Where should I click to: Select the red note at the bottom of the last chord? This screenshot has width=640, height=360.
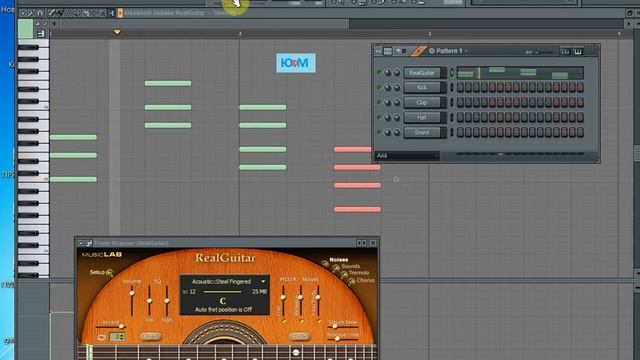pyautogui.click(x=357, y=209)
